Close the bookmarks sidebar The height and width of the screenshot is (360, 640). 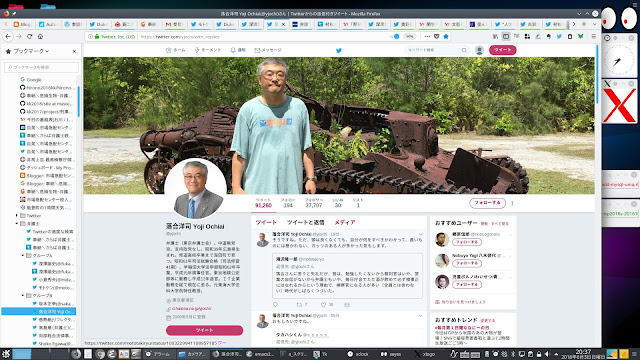click(x=74, y=51)
